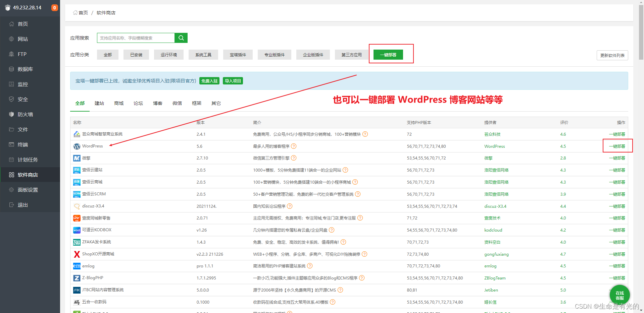Click 一键部署 link in the WordPress row
The width and height of the screenshot is (644, 313).
click(x=617, y=146)
